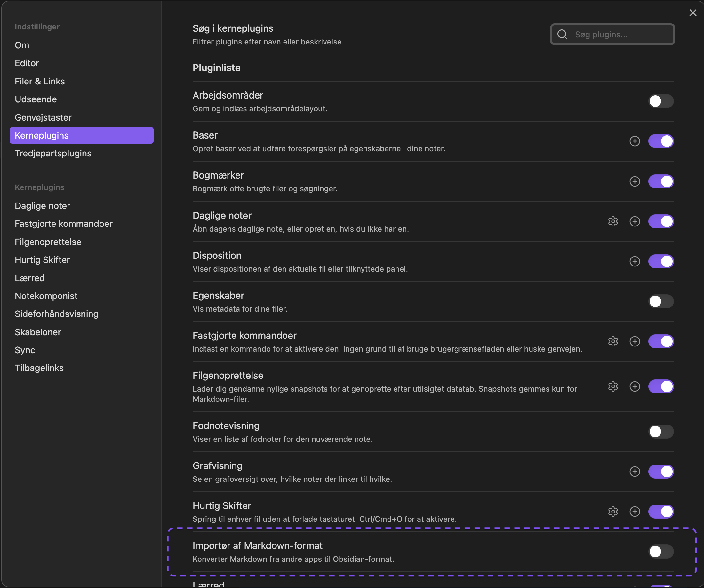Switch to Udseende settings section

[36, 99]
